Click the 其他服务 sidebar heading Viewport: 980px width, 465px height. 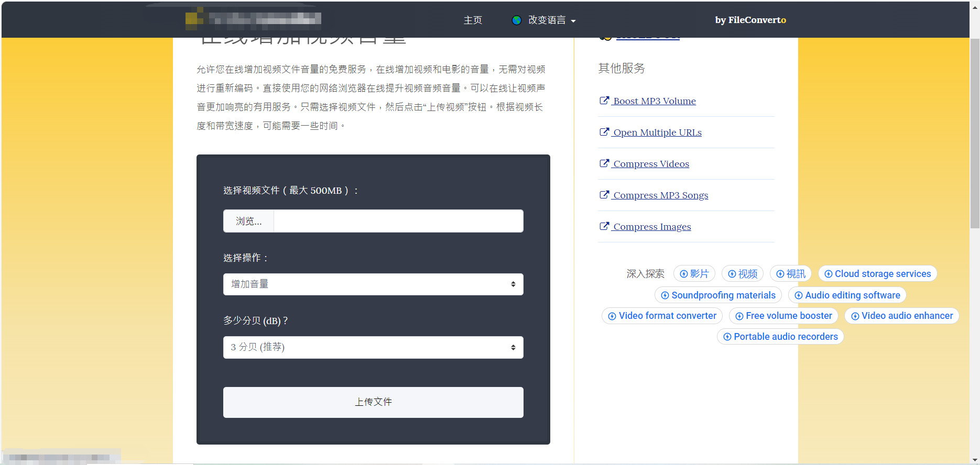[x=622, y=68]
